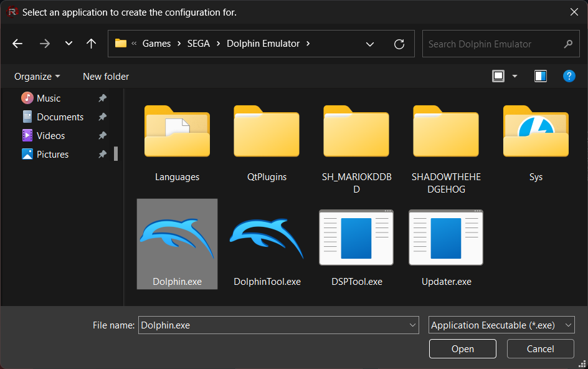The image size is (588, 369).
Task: Expand the chevron after Dolphin Emulator
Action: point(308,44)
